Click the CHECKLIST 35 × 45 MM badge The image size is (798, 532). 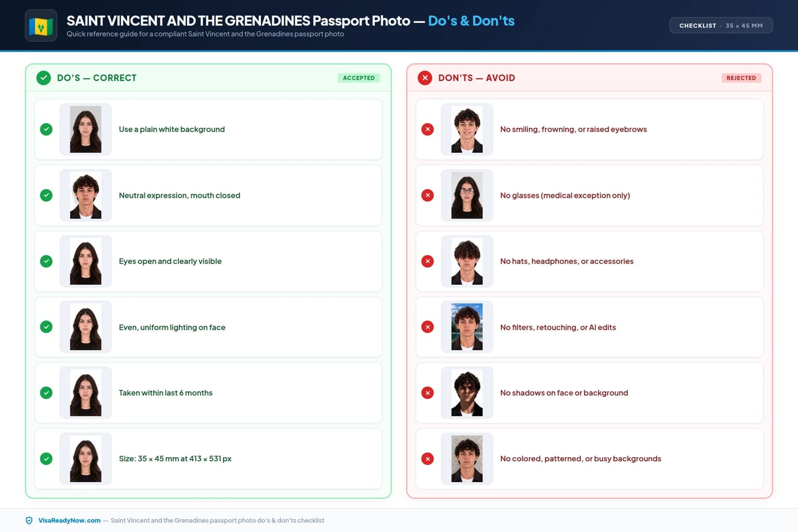[x=721, y=25]
